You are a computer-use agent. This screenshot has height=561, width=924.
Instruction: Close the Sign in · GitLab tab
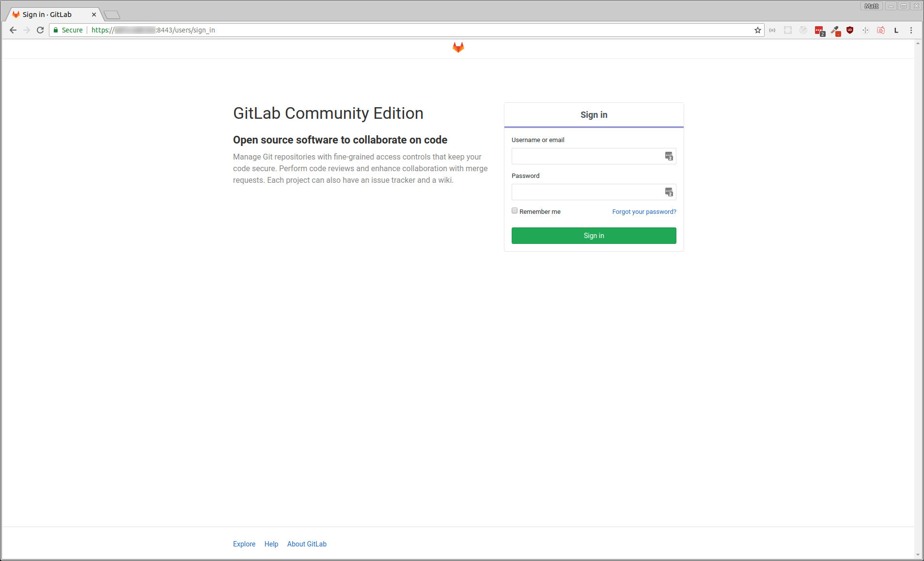pyautogui.click(x=94, y=15)
